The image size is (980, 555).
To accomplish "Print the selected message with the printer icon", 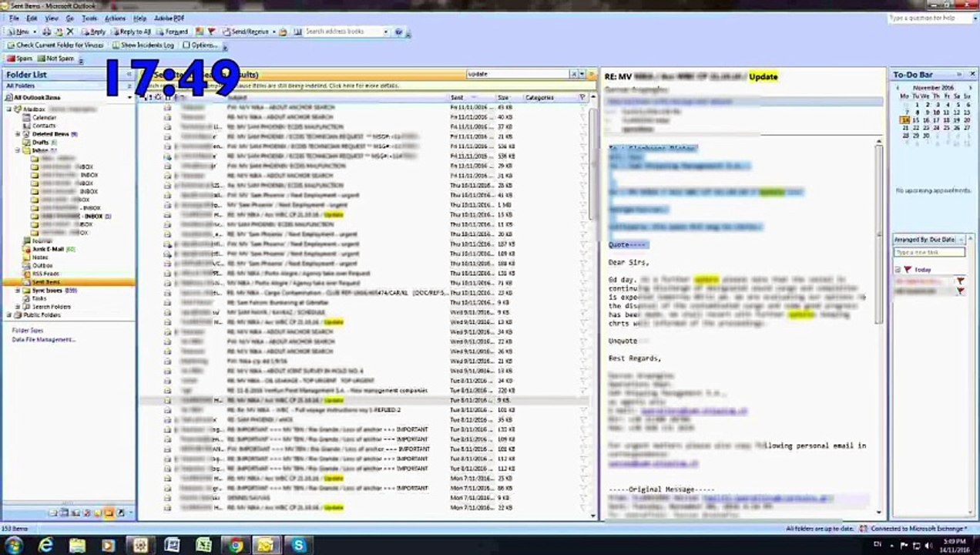I will [46, 32].
